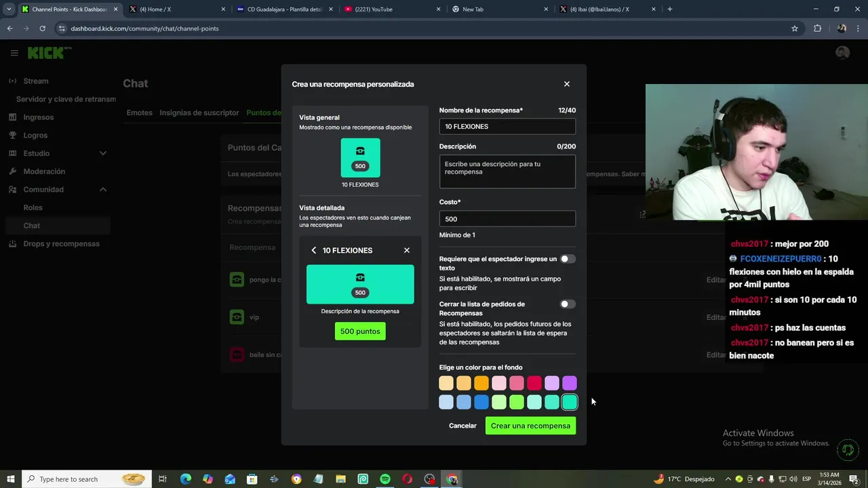The image size is (868, 488).
Task: Click the Moderación sidebar icon
Action: tap(13, 171)
